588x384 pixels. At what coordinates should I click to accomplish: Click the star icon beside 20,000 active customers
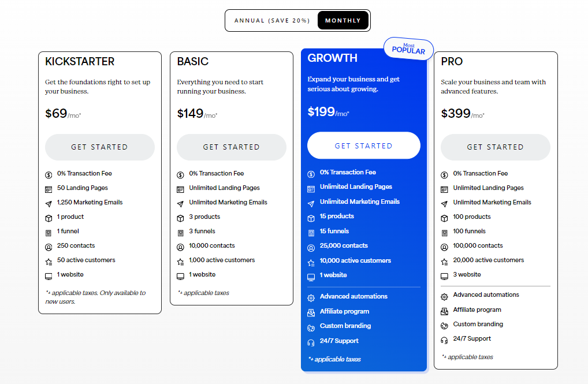(444, 262)
